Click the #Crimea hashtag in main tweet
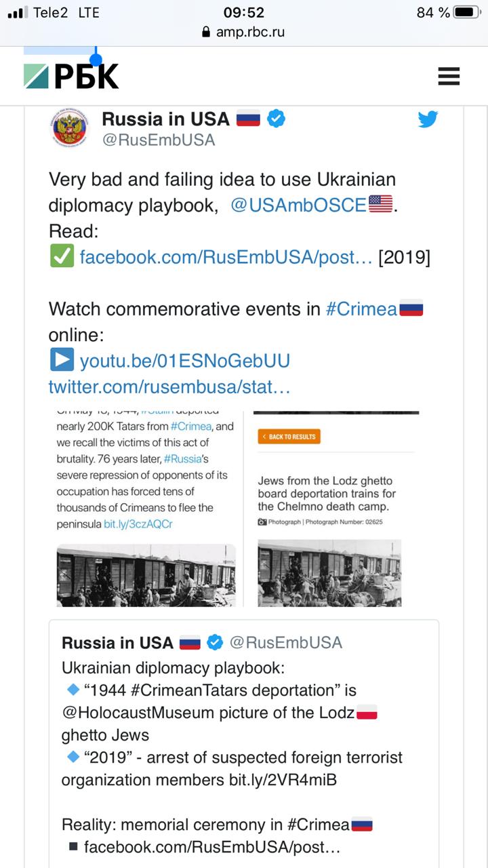This screenshot has width=488, height=868. pyautogui.click(x=361, y=309)
